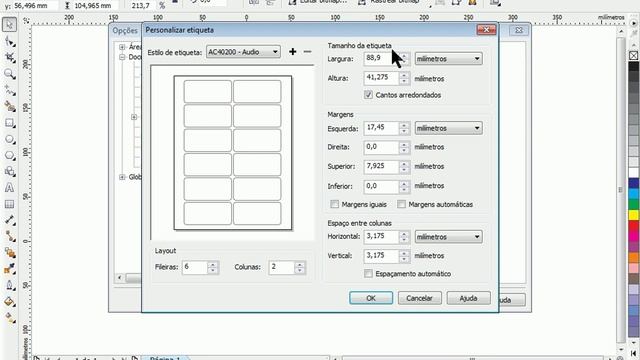Click the Inferior margin field
640x360 pixels.
click(x=381, y=186)
